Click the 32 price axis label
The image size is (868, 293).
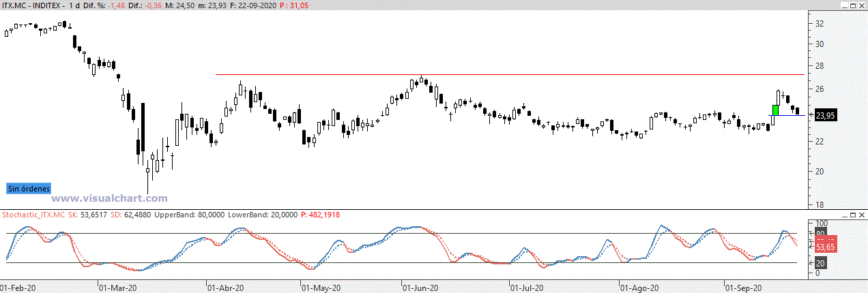click(x=820, y=23)
